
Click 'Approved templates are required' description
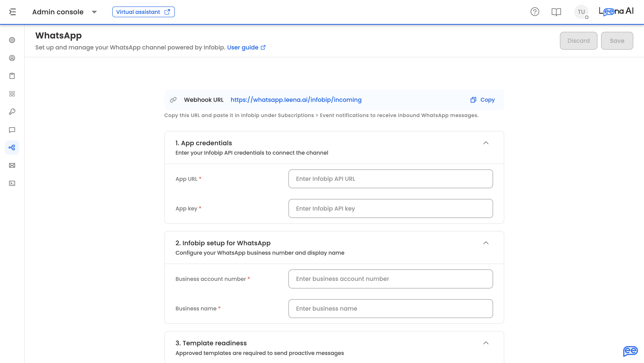click(259, 353)
